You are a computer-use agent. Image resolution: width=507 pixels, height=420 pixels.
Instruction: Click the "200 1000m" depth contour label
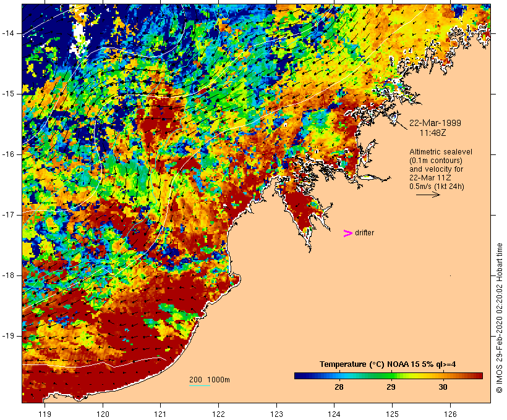(x=210, y=380)
